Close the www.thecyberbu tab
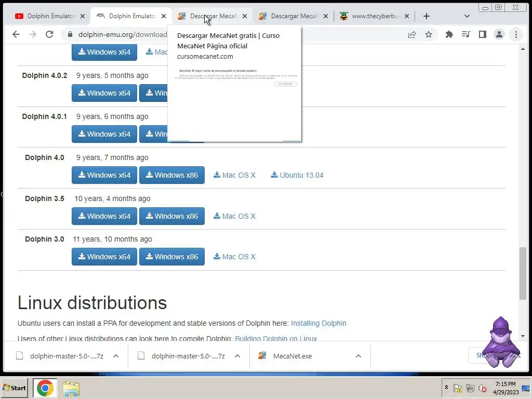 pyautogui.click(x=407, y=16)
